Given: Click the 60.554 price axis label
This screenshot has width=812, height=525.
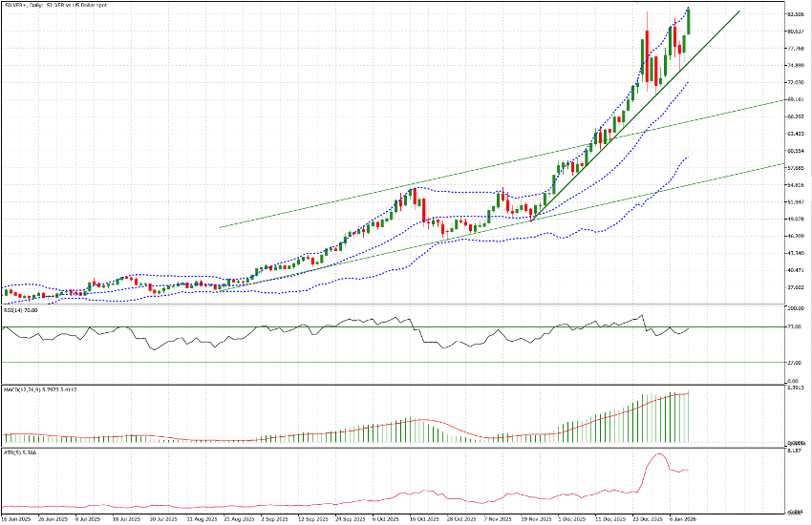Looking at the screenshot, I should pyautogui.click(x=795, y=151).
